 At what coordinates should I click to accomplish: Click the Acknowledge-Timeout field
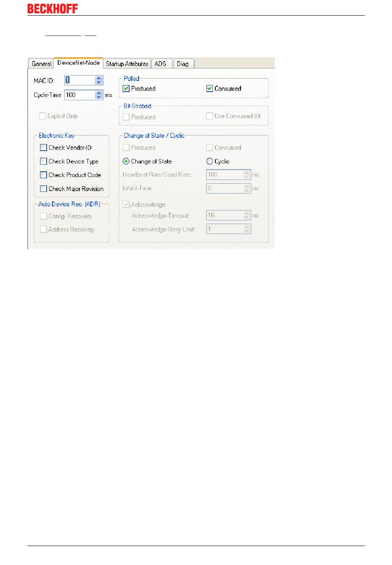click(x=225, y=215)
